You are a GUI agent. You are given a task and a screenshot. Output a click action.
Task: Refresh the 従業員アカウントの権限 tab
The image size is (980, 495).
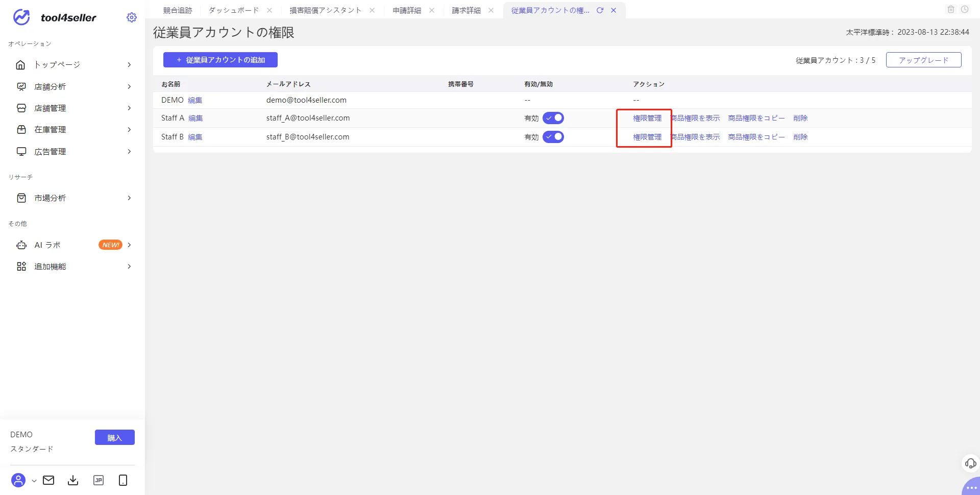tap(600, 10)
